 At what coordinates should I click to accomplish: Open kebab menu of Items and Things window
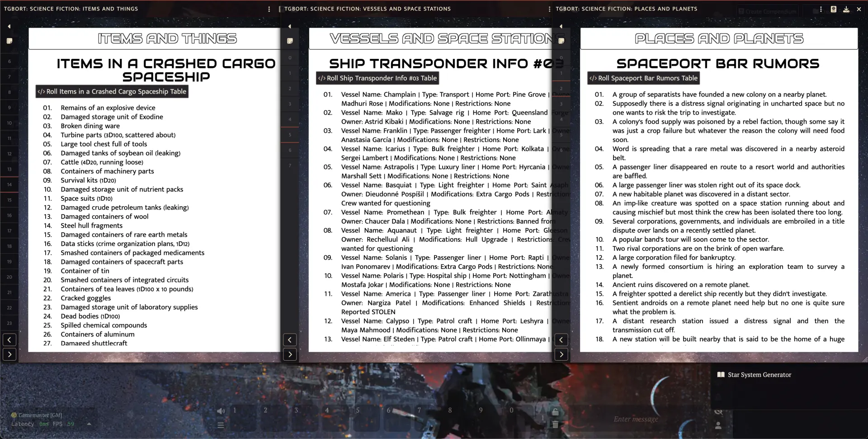[269, 9]
